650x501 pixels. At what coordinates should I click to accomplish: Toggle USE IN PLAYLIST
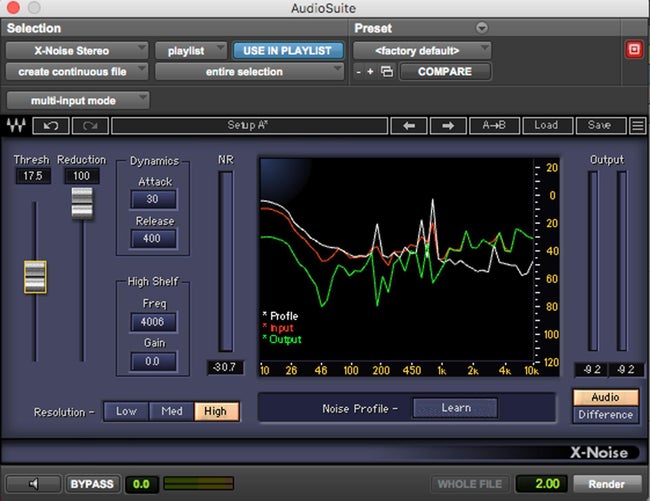288,51
